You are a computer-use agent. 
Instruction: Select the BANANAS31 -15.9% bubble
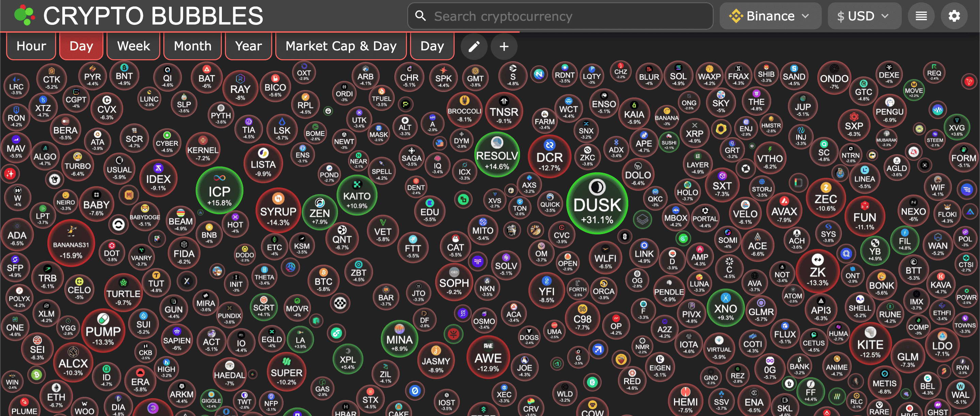pyautogui.click(x=71, y=244)
